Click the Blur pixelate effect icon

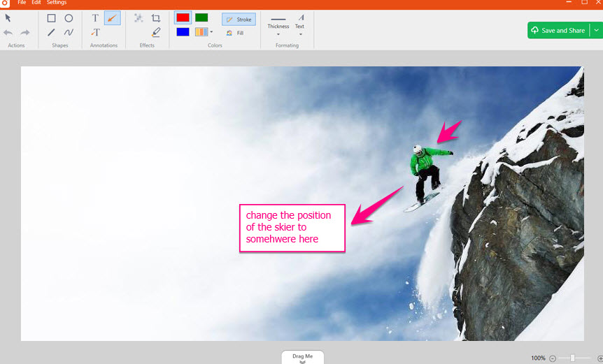[x=139, y=18]
